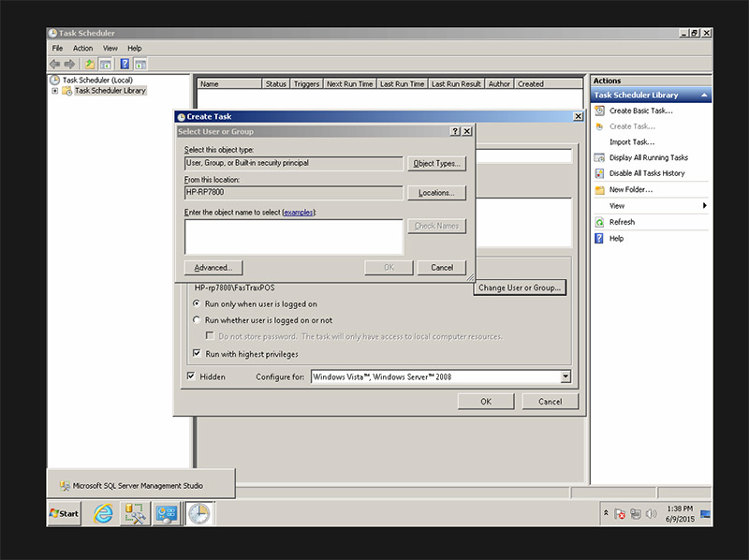Open the Server Manager taskbar icon
This screenshot has height=560, width=749.
click(167, 514)
